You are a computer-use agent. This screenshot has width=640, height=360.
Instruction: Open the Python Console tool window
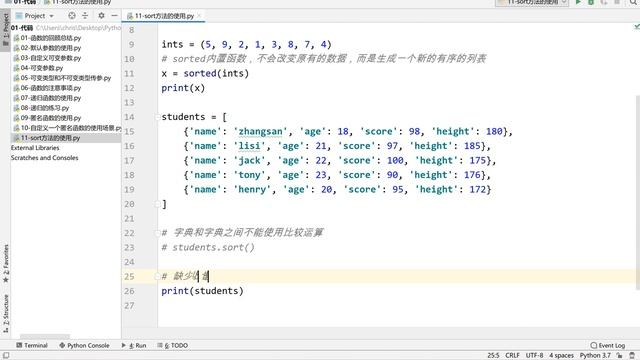click(84, 345)
